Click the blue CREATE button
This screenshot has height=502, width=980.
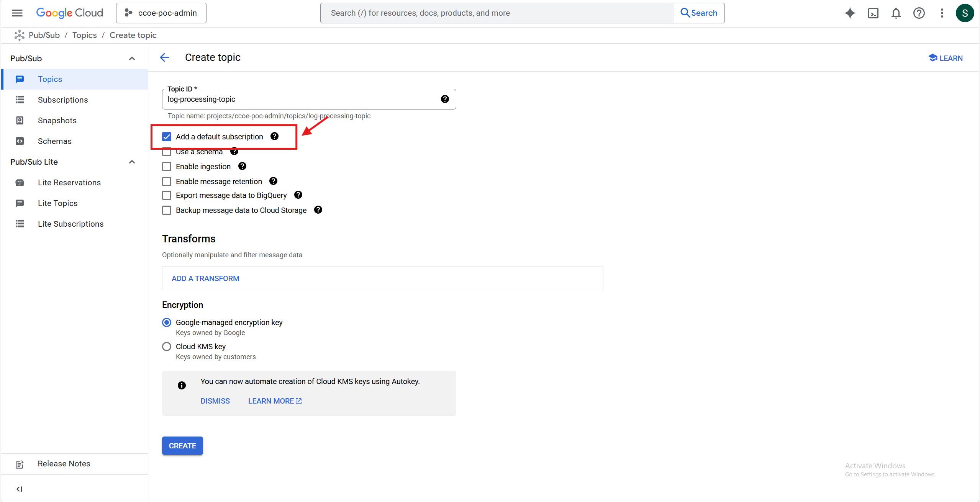[x=182, y=446]
